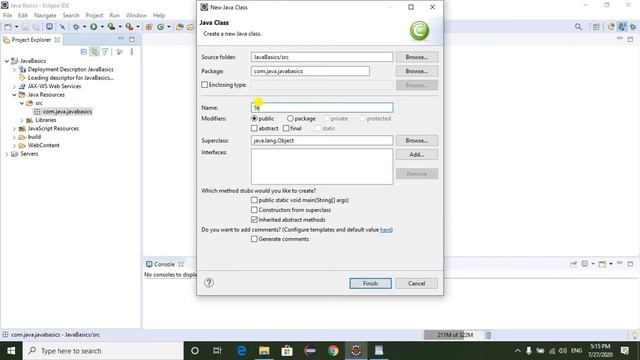Screen dimensions: 640x360
Task: Check the Generate comments checkbox
Action: 254,239
